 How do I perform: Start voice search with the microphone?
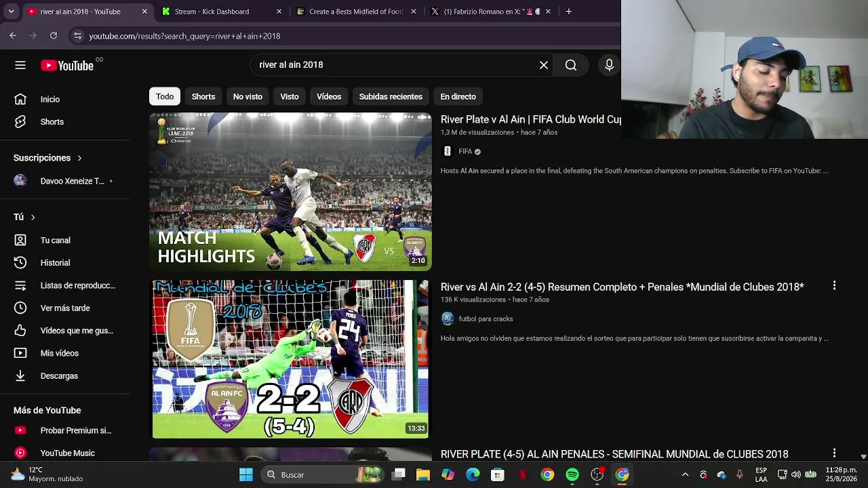pyautogui.click(x=609, y=65)
